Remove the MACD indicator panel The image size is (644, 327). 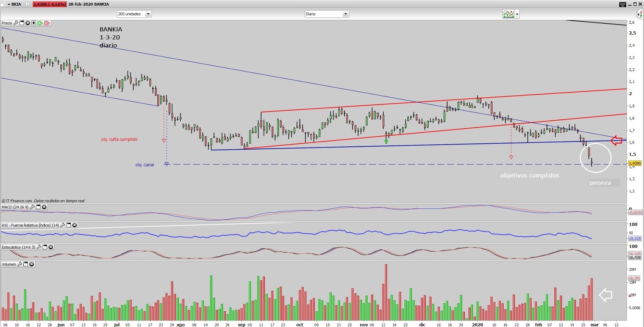tap(44, 207)
